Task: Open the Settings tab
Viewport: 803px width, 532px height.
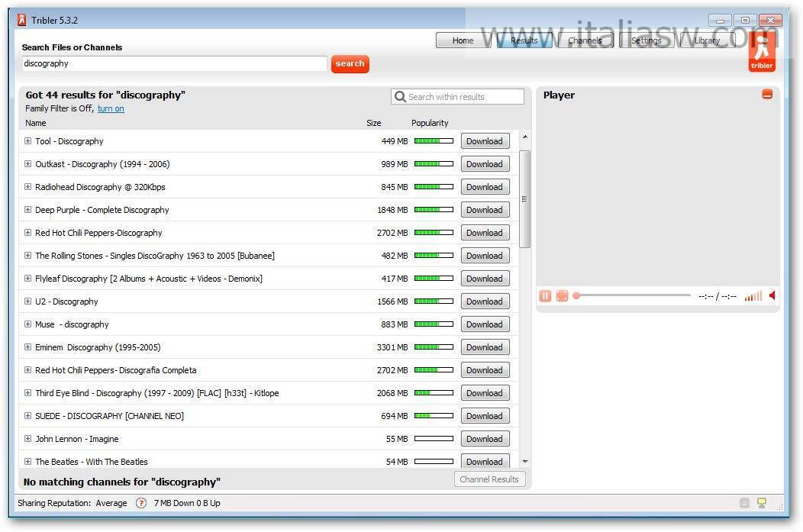Action: coord(646,40)
